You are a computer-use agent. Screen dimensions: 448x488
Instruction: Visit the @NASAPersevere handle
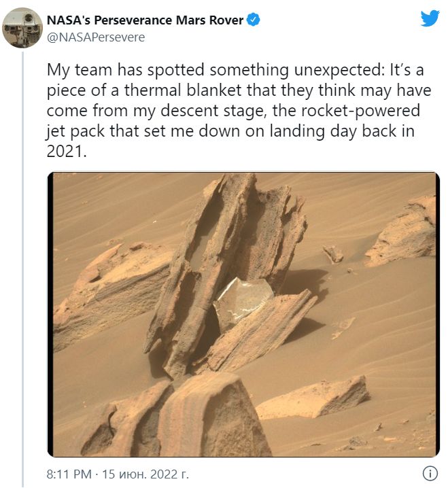coord(96,37)
